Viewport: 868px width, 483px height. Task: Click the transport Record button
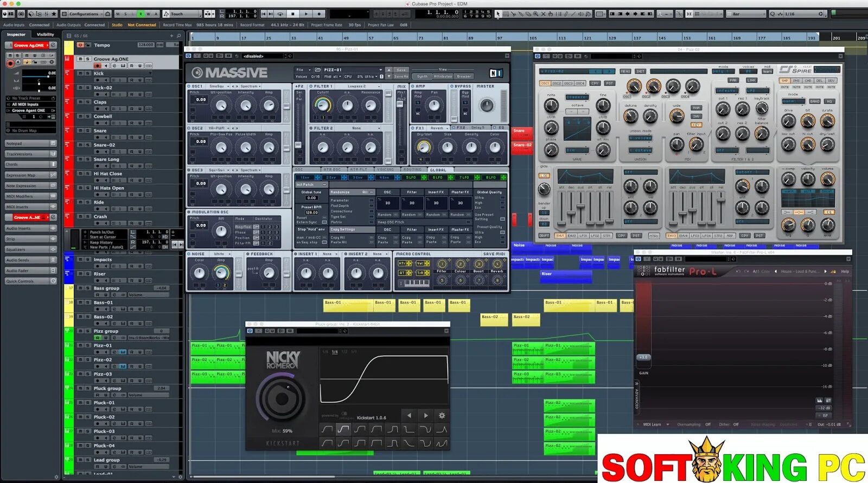[x=319, y=14]
